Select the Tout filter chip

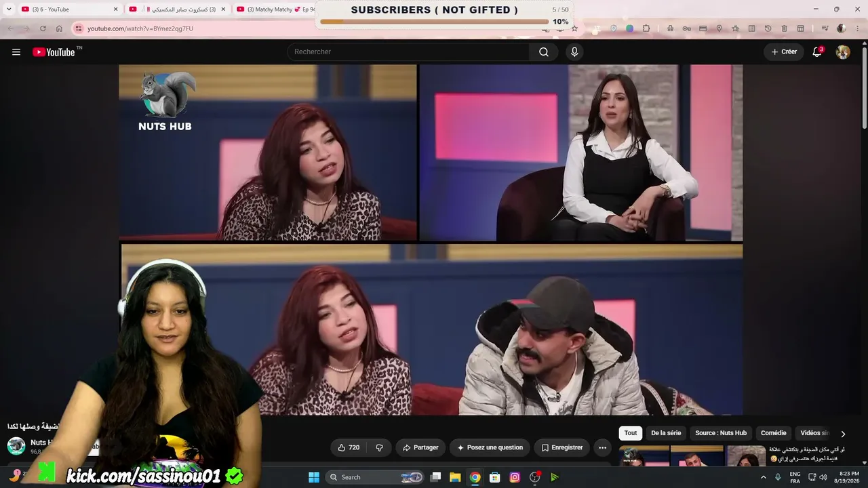631,433
